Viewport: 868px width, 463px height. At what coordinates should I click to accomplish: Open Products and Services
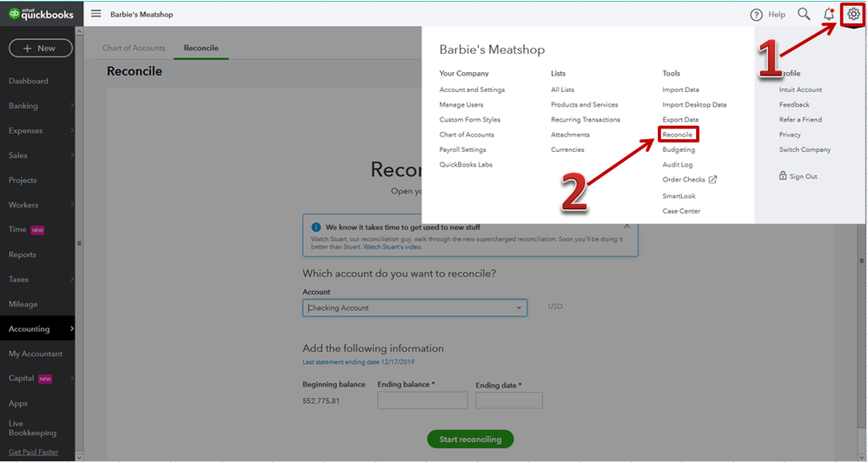pos(584,104)
